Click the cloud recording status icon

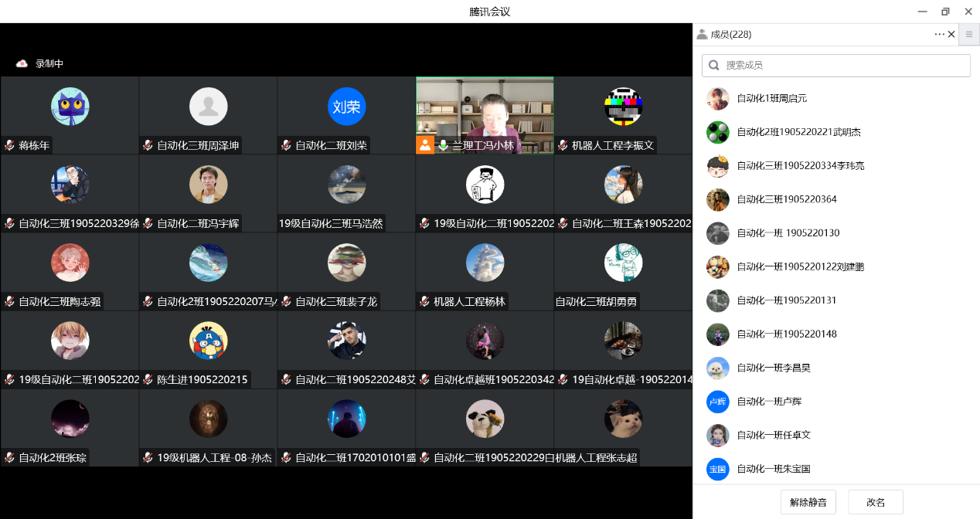point(22,63)
